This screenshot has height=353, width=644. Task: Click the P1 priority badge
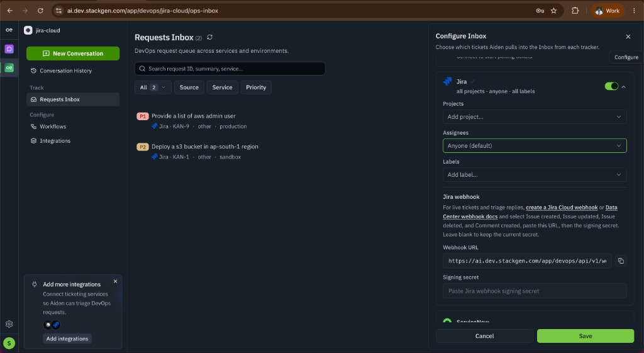[143, 116]
